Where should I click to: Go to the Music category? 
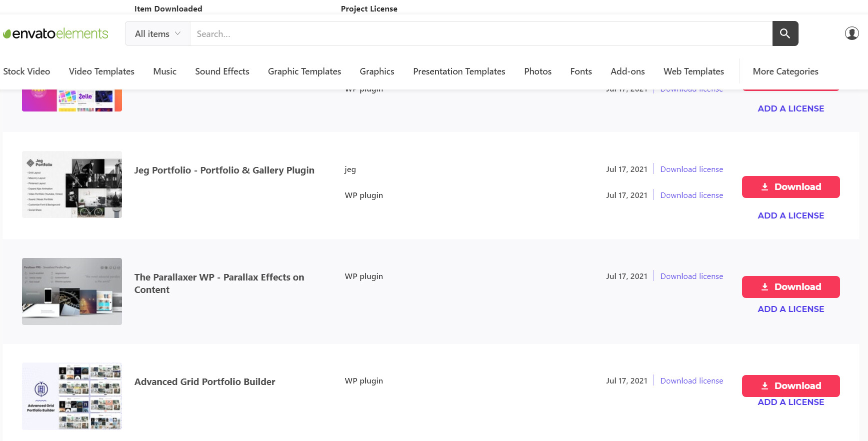pyautogui.click(x=165, y=71)
